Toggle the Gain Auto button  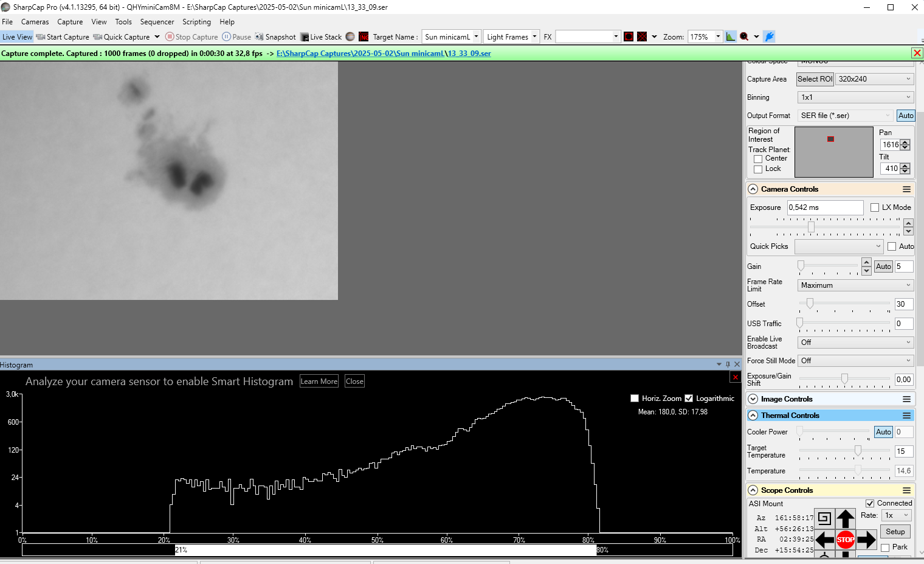883,266
